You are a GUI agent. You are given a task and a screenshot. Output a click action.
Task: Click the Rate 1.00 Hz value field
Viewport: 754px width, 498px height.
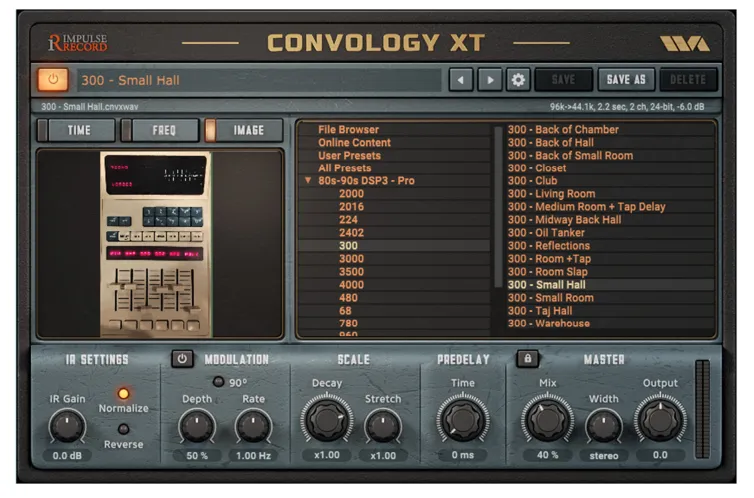tap(253, 455)
